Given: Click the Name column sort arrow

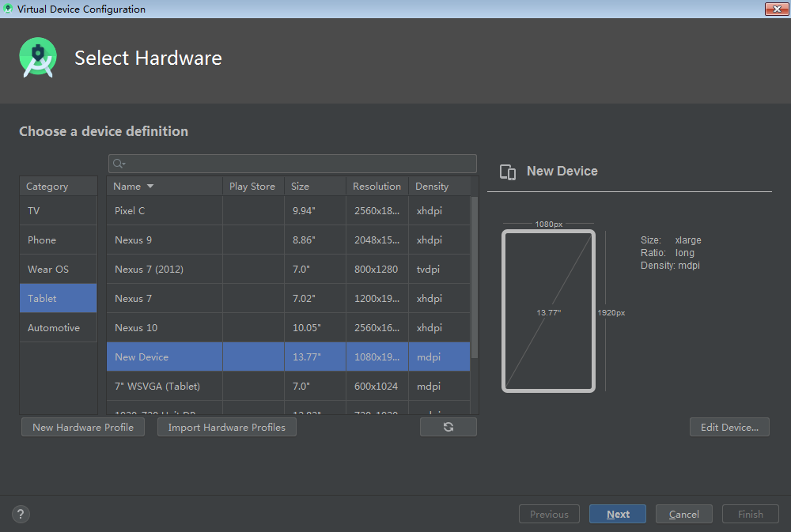Looking at the screenshot, I should [x=150, y=186].
